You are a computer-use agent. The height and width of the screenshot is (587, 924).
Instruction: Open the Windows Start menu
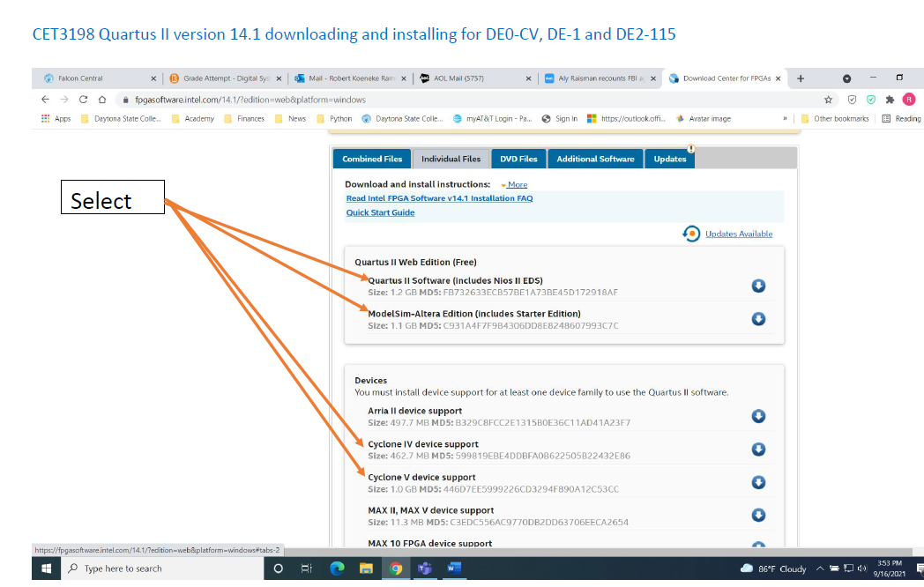point(46,568)
